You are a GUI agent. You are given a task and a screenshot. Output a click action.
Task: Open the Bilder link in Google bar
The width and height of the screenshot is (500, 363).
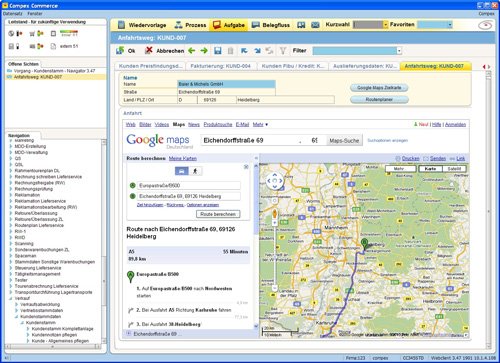145,124
